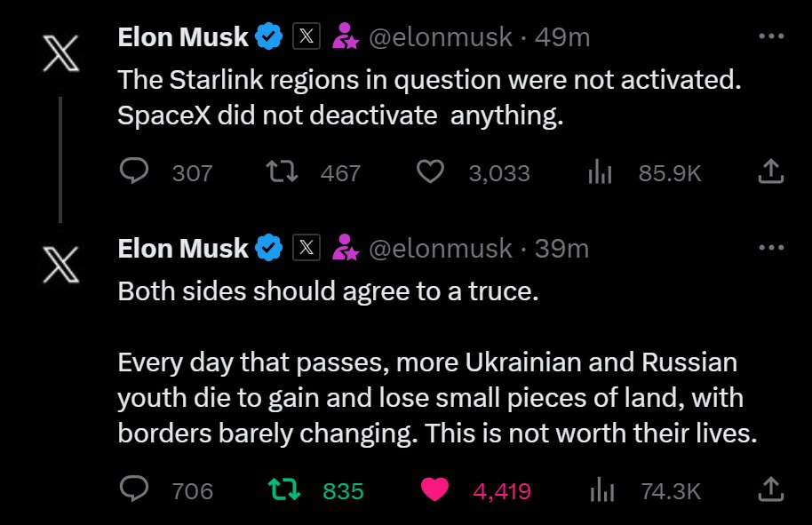Open the 39m timestamp link
The width and height of the screenshot is (812, 525).
coord(562,248)
